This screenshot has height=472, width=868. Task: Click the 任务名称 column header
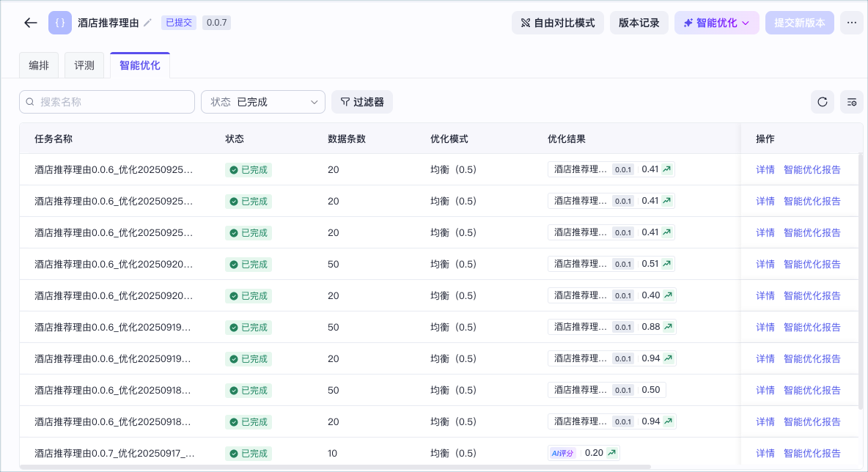pos(53,139)
